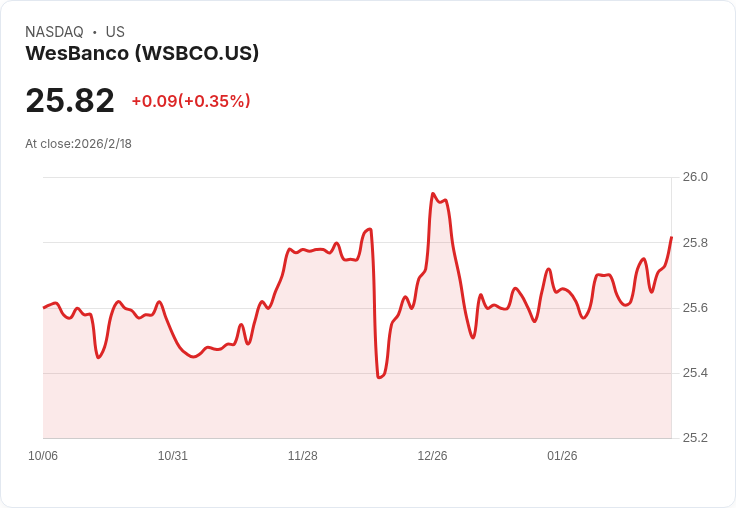Select the NASDAQ exchange label
Image resolution: width=736 pixels, height=508 pixels.
(54, 32)
